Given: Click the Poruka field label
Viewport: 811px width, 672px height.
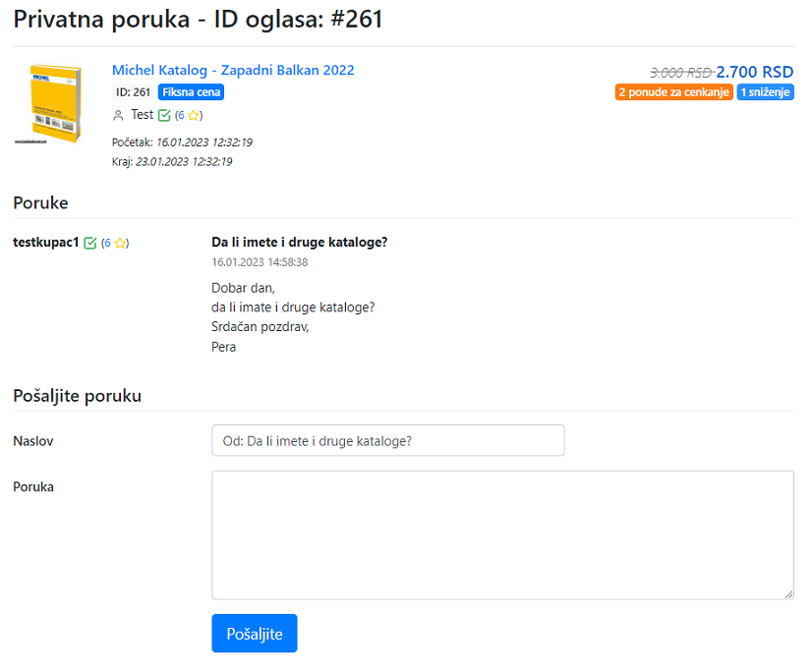Looking at the screenshot, I should point(33,486).
